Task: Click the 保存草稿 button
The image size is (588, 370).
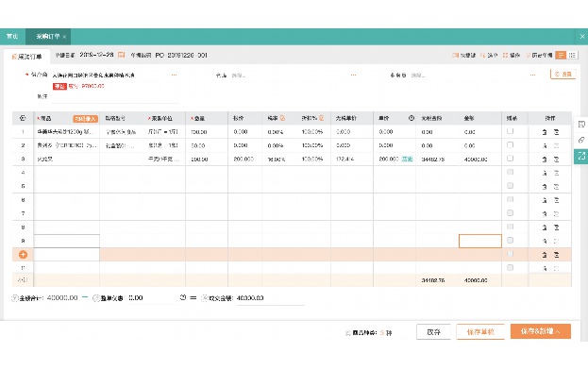Action: pyautogui.click(x=480, y=331)
